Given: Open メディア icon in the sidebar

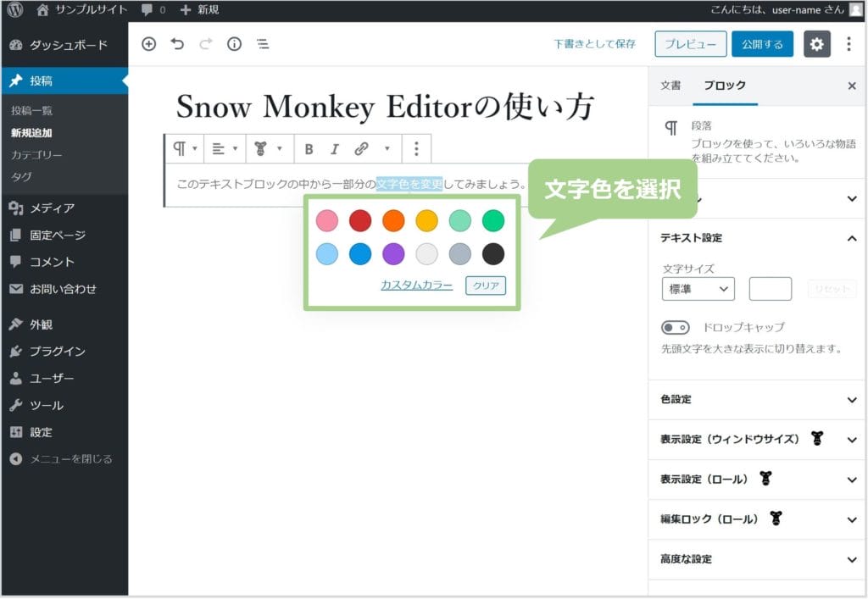Looking at the screenshot, I should click(x=16, y=208).
